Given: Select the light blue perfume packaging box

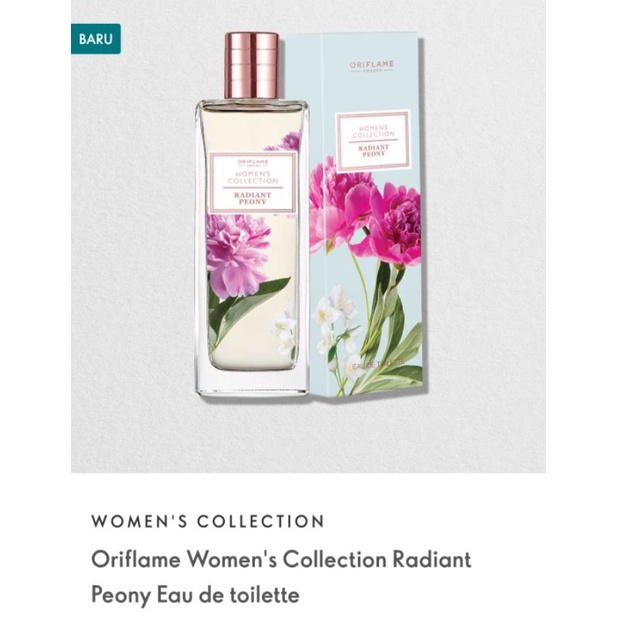Looking at the screenshot, I should 367,214.
